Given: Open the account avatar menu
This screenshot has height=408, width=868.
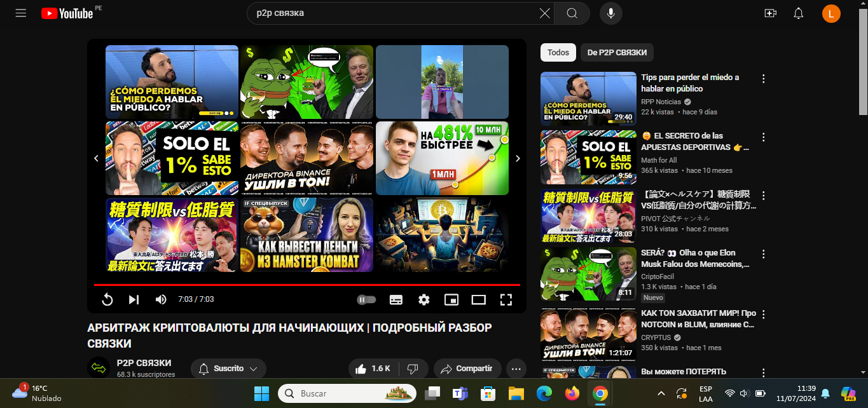Looking at the screenshot, I should pos(831,13).
